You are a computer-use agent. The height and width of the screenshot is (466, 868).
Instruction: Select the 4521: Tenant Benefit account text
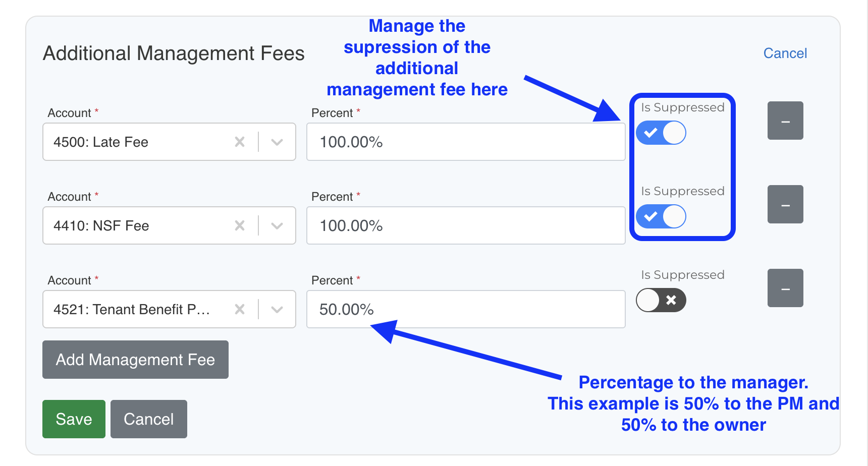coord(132,310)
